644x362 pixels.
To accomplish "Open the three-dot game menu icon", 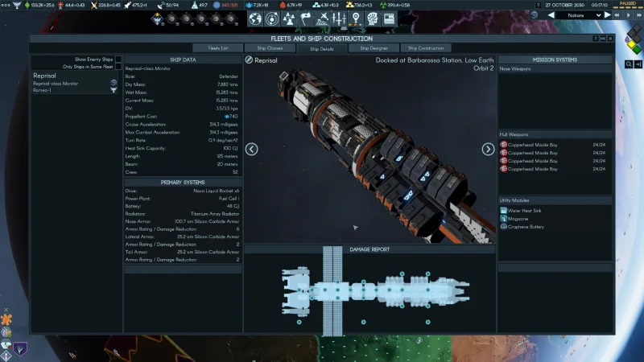I will point(6,5).
